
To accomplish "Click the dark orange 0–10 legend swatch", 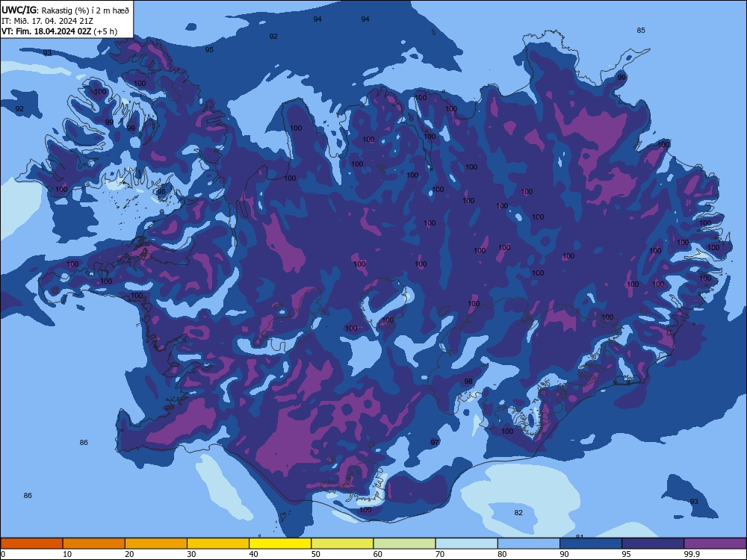I will [x=31, y=544].
